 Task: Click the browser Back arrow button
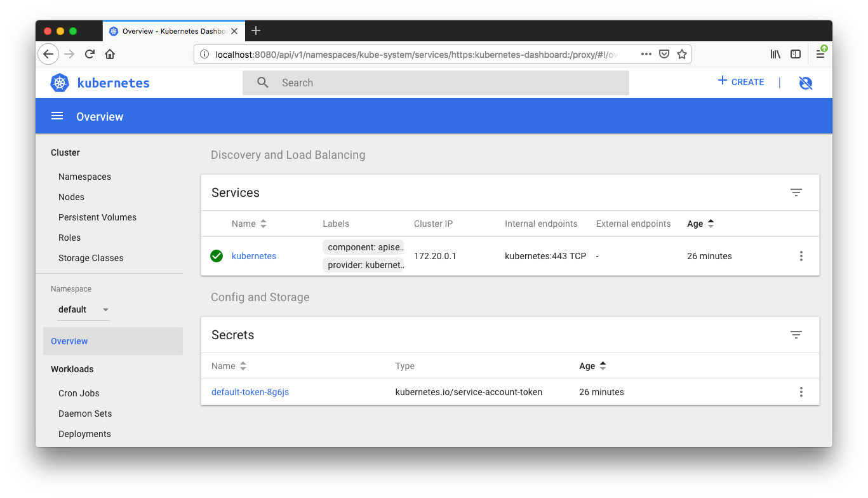point(48,54)
